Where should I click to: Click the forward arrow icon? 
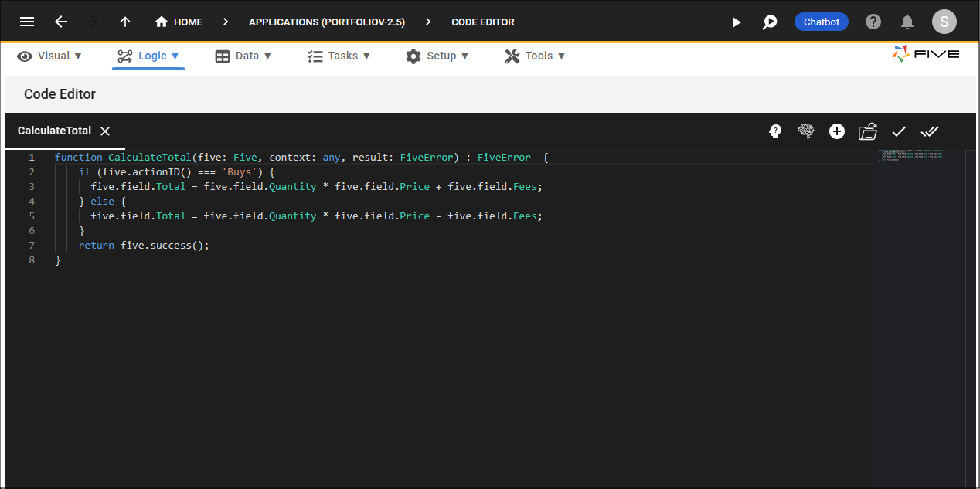pyautogui.click(x=92, y=22)
